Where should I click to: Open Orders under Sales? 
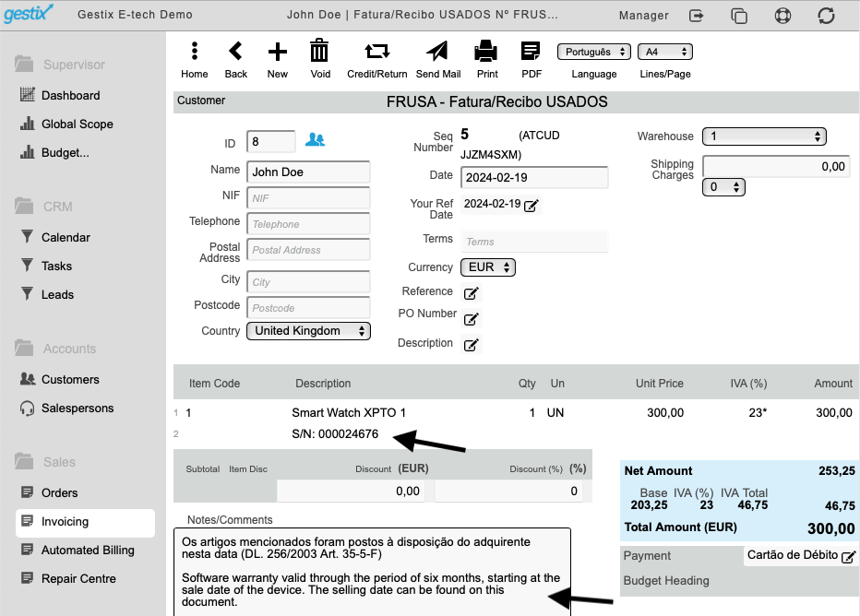coord(59,492)
